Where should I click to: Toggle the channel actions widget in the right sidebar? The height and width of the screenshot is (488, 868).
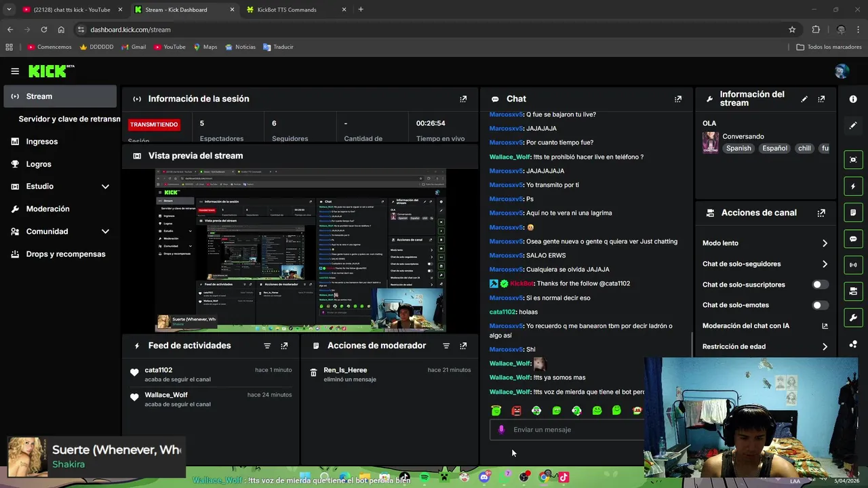click(853, 291)
